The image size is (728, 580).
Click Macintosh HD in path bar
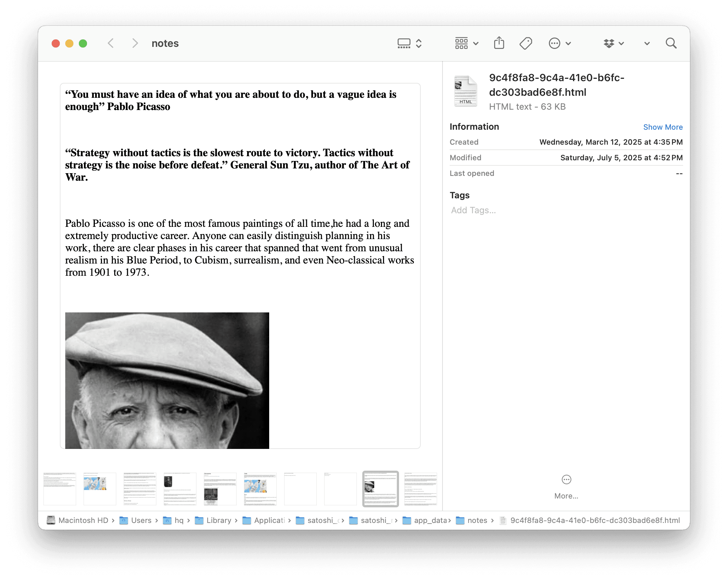tap(83, 520)
